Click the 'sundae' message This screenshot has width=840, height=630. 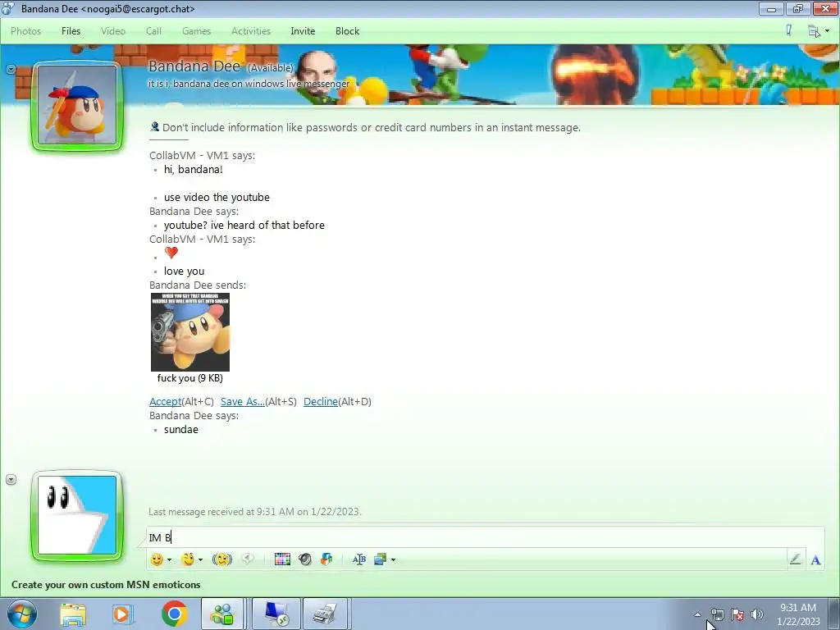point(181,430)
